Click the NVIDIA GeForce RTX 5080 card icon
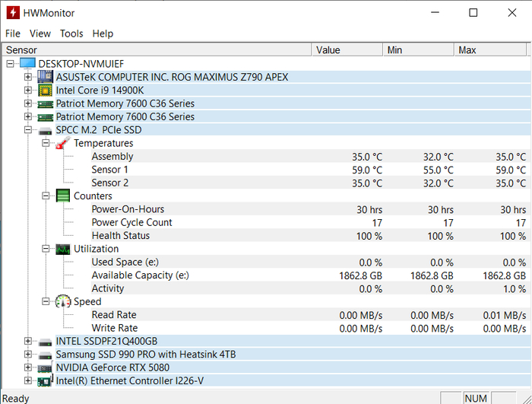The height and width of the screenshot is (404, 532). pos(46,368)
